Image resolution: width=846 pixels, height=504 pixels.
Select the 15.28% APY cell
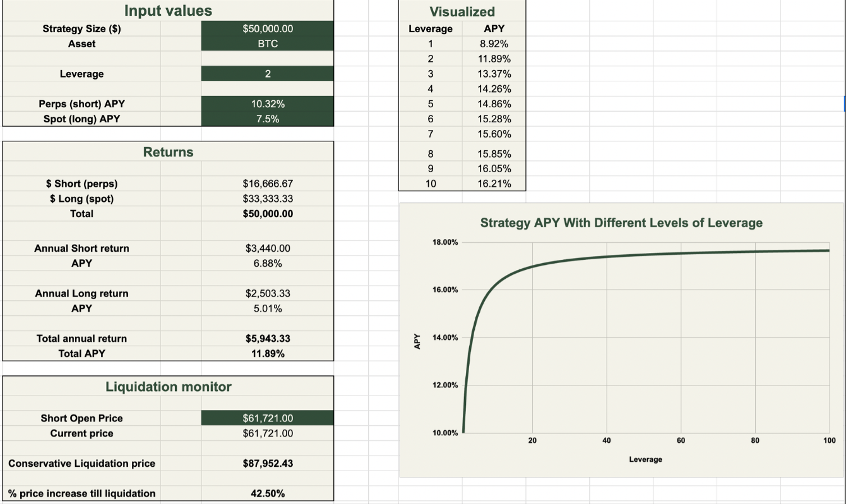pos(494,119)
